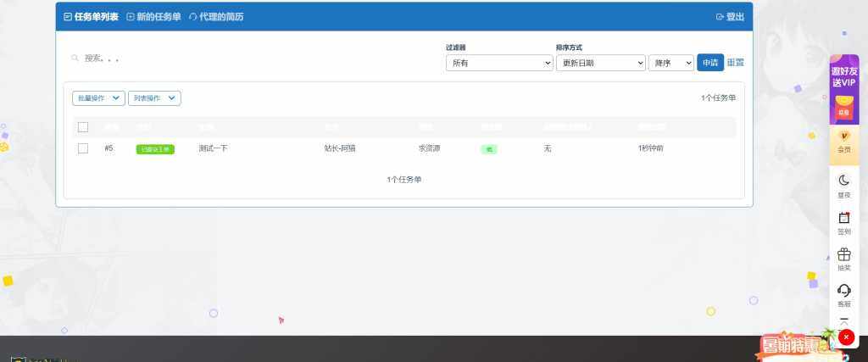Open the 更新日期 sort-by dropdown
Screen dimensions: 868x362
click(600, 63)
